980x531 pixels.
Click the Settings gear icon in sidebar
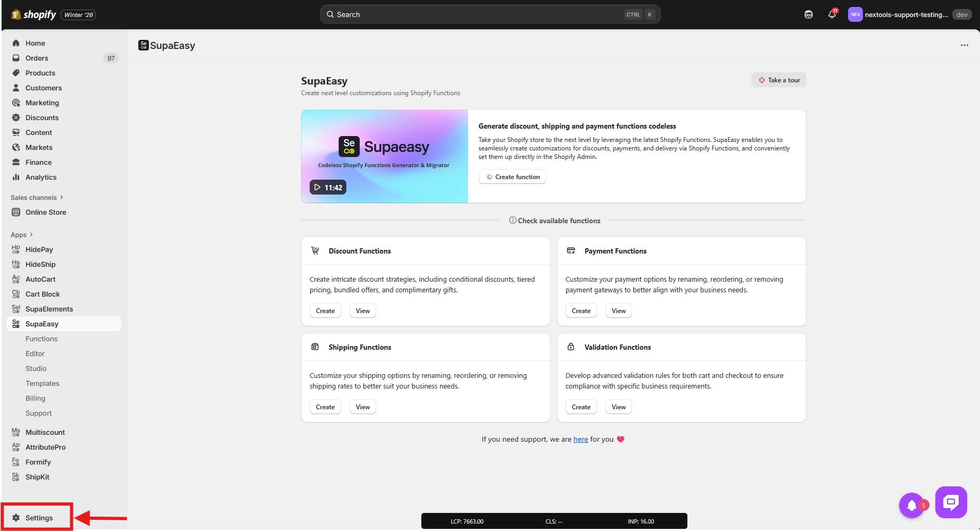(16, 518)
